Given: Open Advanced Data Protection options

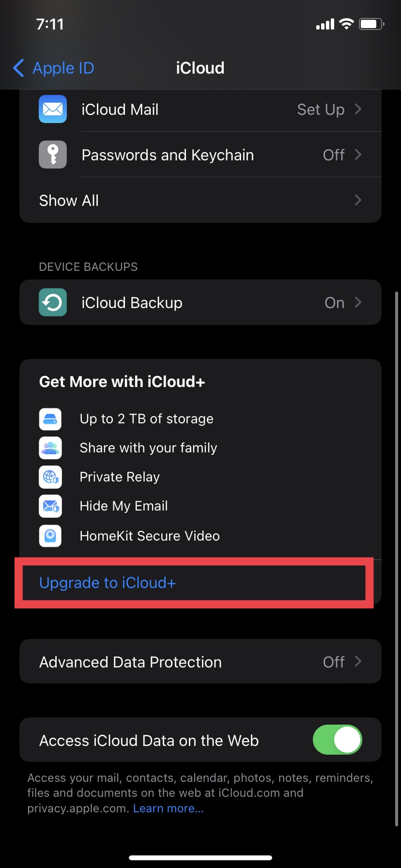Looking at the screenshot, I should 200,661.
